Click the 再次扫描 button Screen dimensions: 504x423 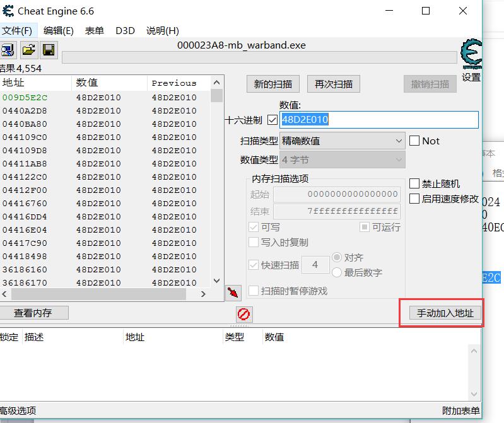click(334, 84)
